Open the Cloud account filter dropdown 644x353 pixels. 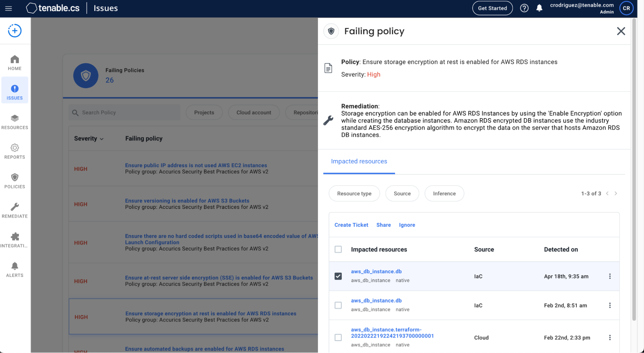[x=254, y=113]
